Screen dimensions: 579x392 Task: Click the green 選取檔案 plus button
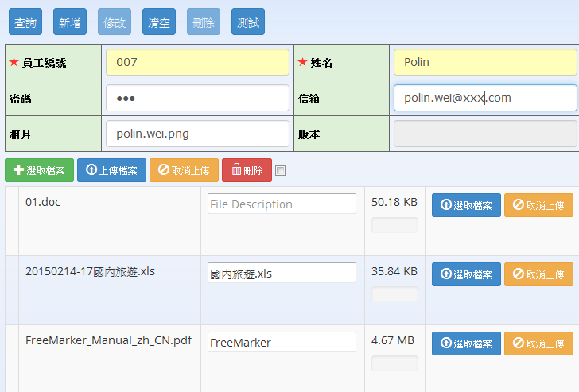point(40,170)
